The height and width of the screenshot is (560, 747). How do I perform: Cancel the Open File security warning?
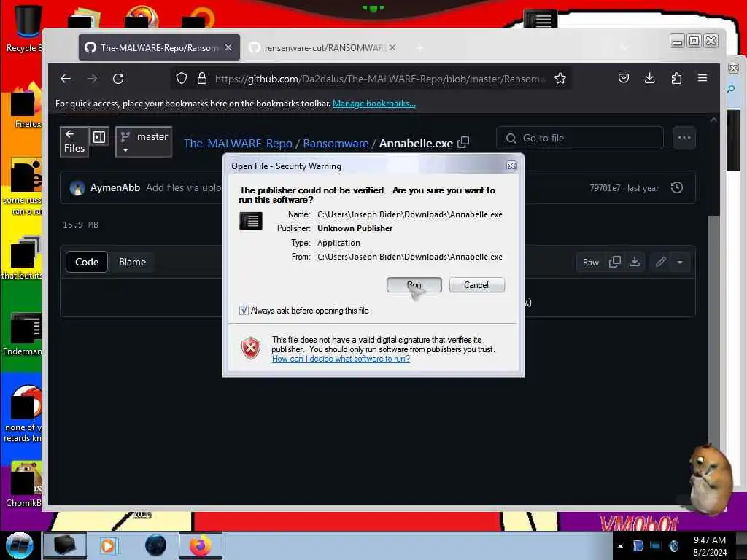point(476,285)
